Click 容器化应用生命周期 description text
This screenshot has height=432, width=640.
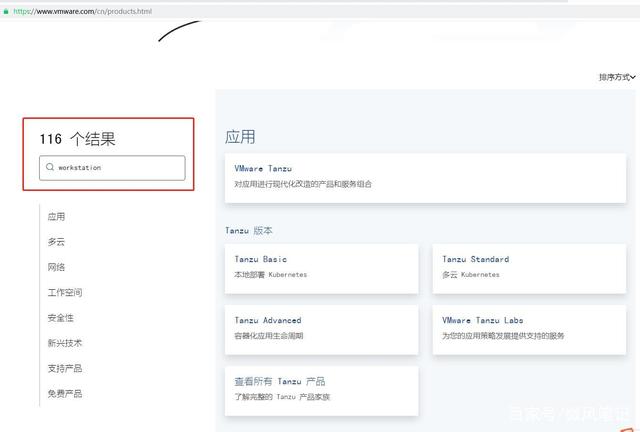(269, 336)
